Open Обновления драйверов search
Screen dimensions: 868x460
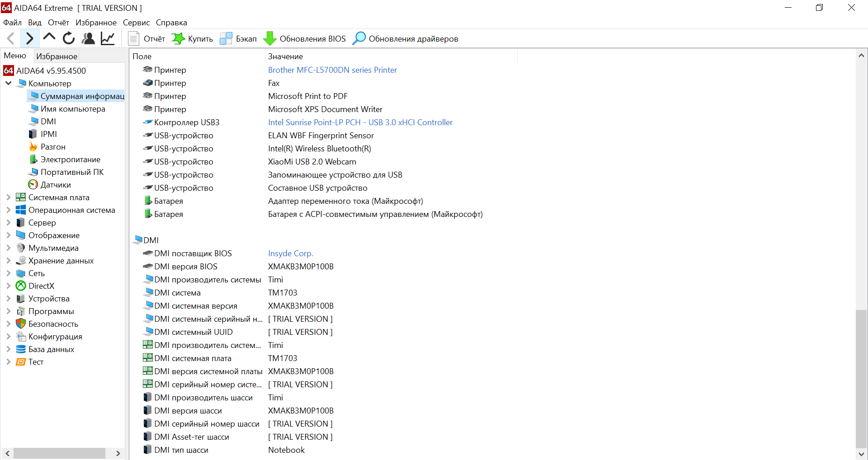pos(405,39)
